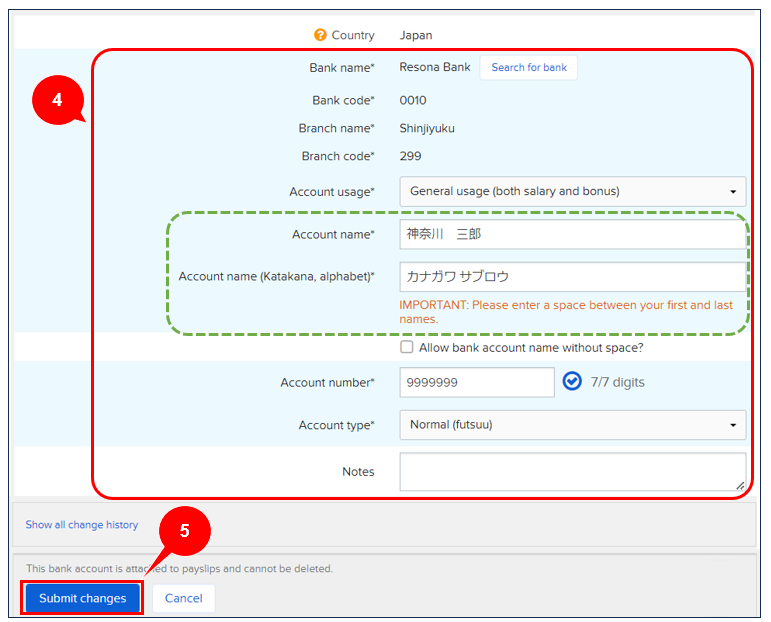Focus the Account name kanji field
Viewport: 771px width, 622px height.
[572, 235]
